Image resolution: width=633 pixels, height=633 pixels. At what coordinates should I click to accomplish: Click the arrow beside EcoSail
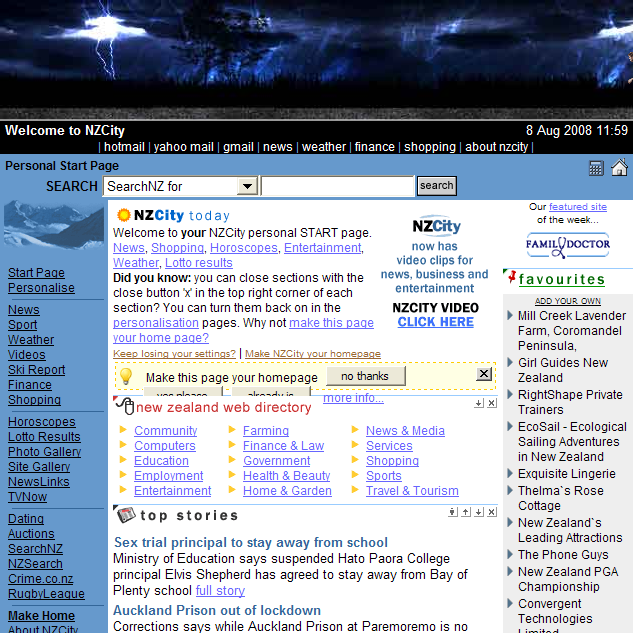(510, 426)
